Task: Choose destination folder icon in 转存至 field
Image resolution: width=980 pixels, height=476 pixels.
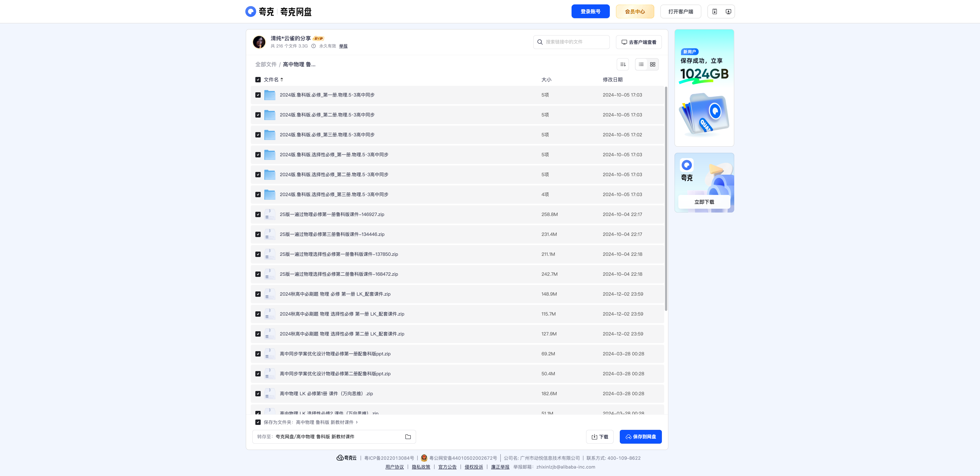Action: click(408, 437)
